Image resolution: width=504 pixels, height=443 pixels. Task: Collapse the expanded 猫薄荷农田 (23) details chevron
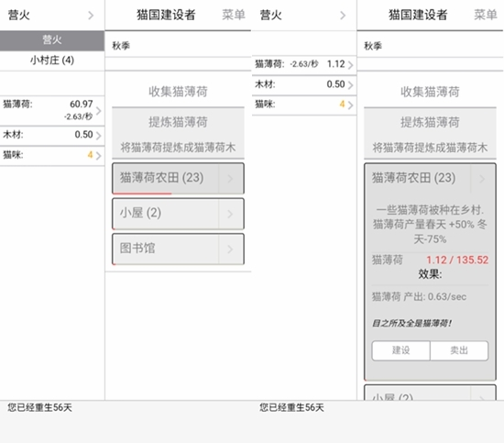pyautogui.click(x=482, y=179)
